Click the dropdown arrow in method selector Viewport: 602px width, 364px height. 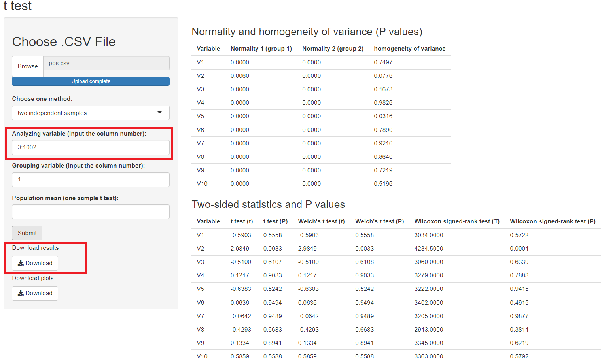[x=159, y=113]
